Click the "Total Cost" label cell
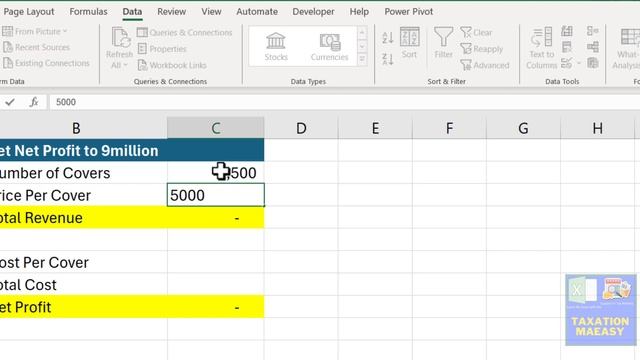The image size is (640, 360). (x=83, y=285)
